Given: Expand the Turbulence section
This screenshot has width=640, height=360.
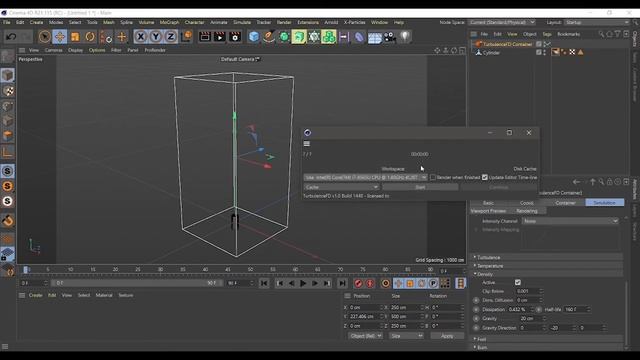Looking at the screenshot, I should coord(488,258).
